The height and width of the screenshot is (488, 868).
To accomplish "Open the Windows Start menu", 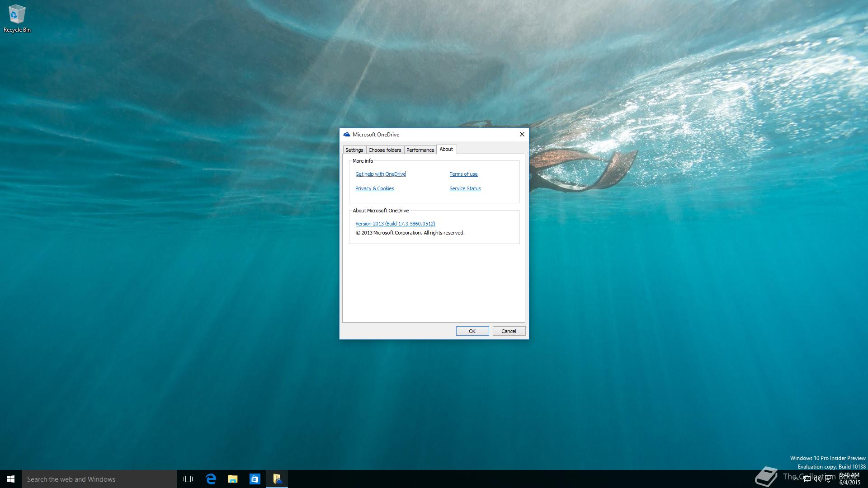I will pos(11,479).
